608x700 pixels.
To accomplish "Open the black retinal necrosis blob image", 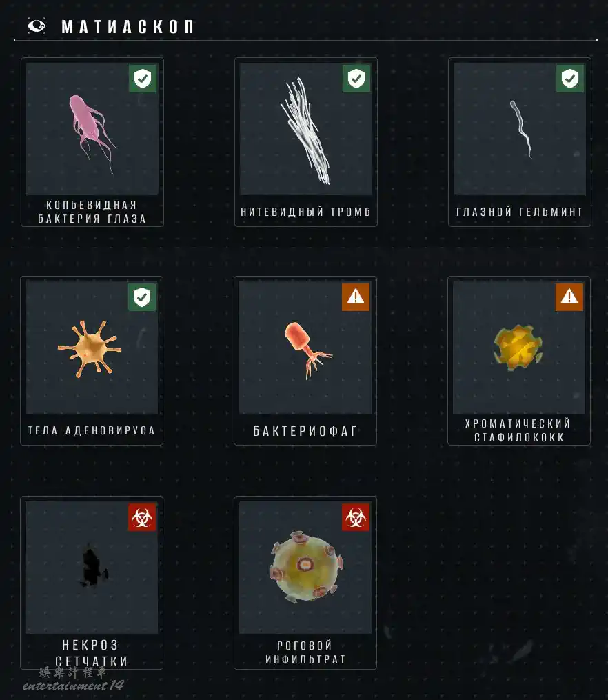I will (x=94, y=566).
